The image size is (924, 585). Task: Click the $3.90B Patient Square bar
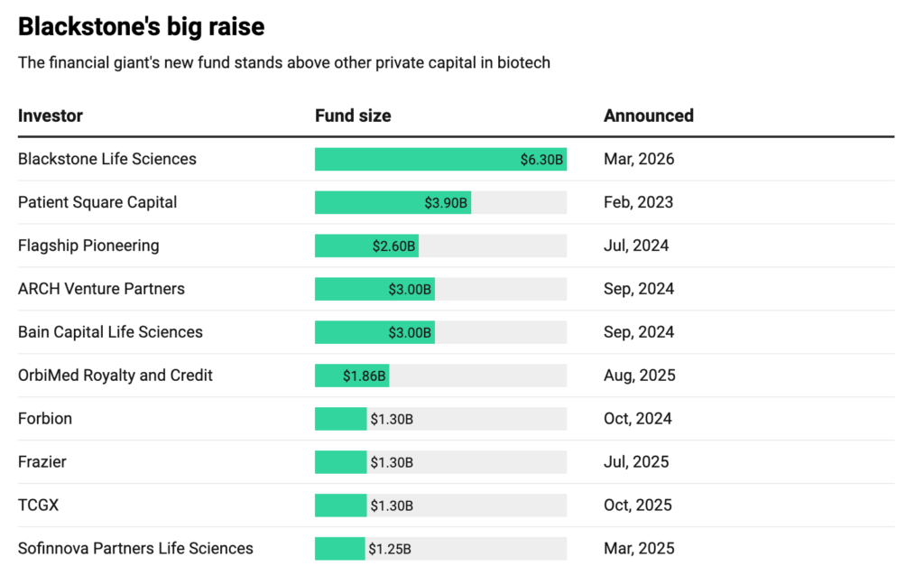393,203
